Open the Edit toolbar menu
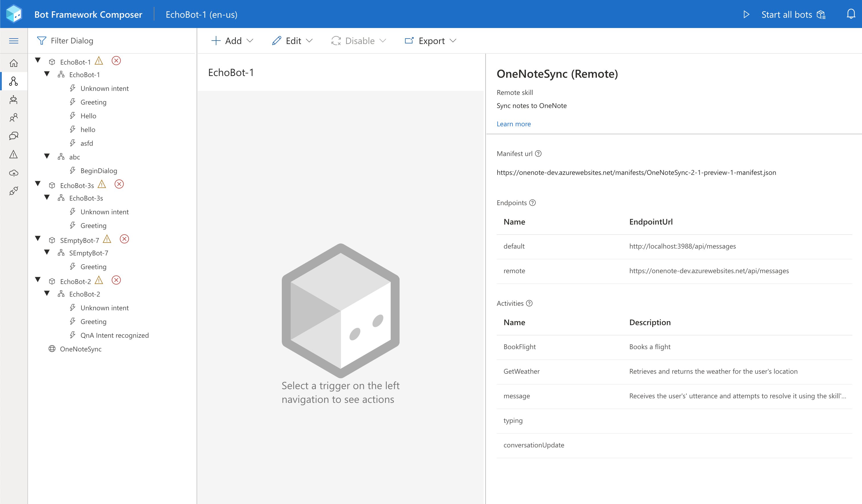This screenshot has width=862, height=504. point(292,41)
